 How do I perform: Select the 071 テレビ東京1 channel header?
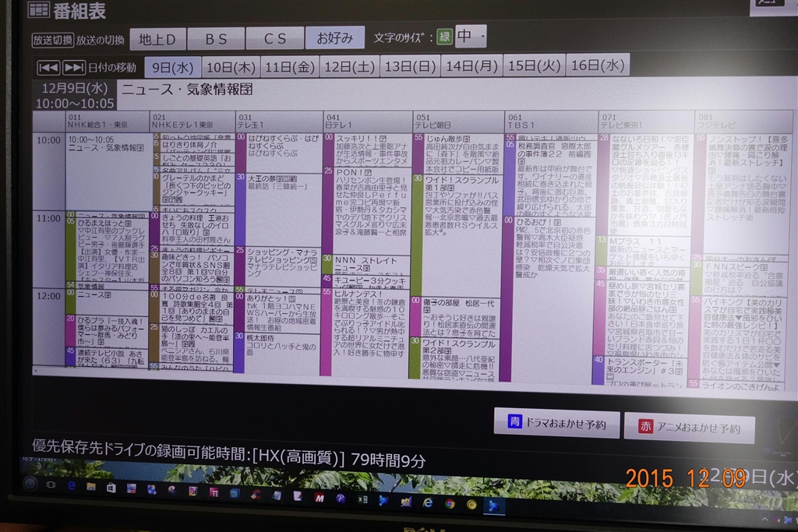(x=646, y=121)
